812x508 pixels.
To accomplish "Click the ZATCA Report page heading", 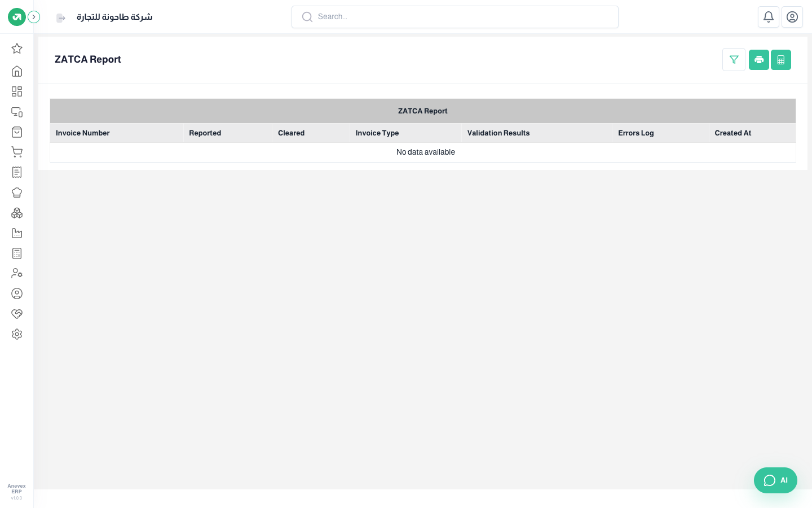I will [x=88, y=59].
